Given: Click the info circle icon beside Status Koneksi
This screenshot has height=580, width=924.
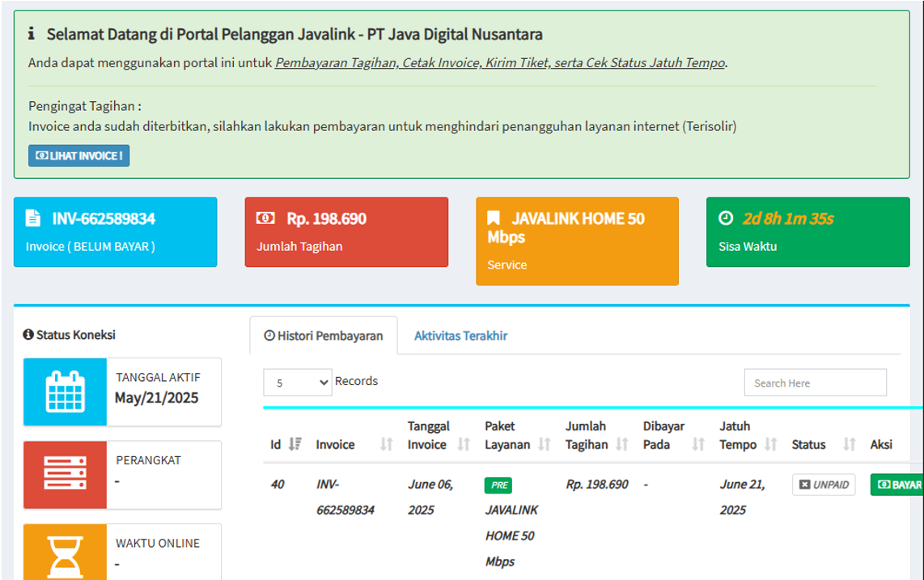Looking at the screenshot, I should coord(28,335).
